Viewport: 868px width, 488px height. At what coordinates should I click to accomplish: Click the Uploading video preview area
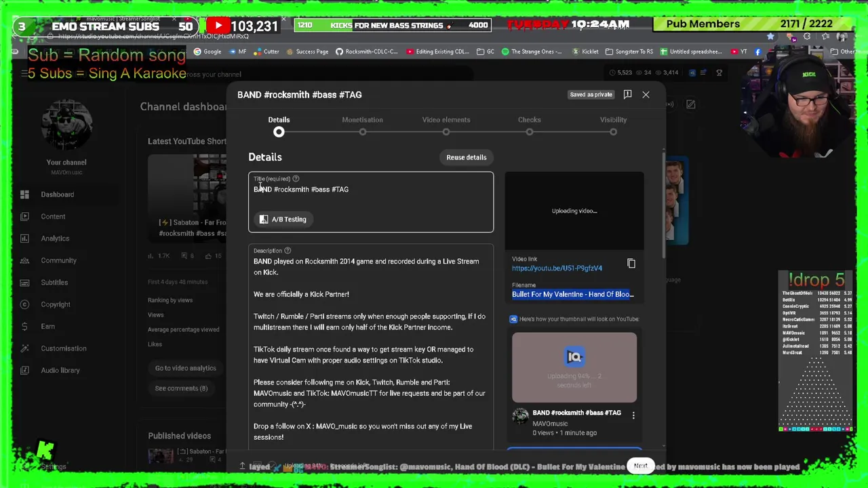click(x=574, y=211)
